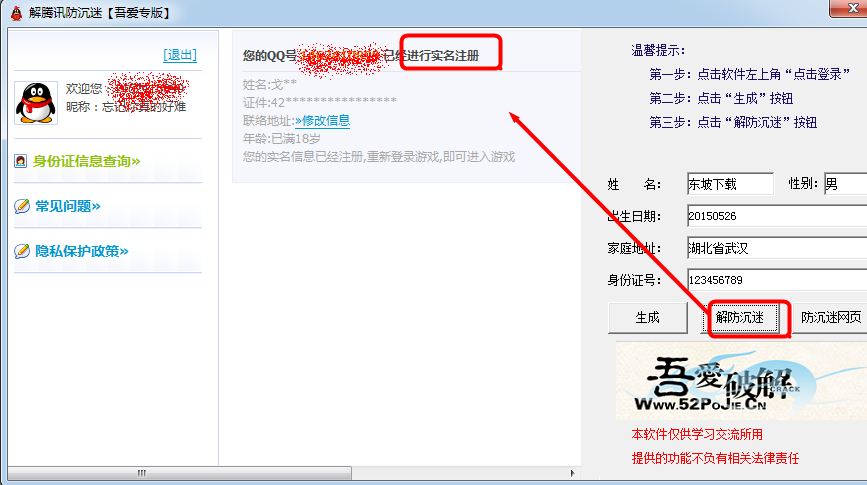This screenshot has width=867, height=485.
Task: Open 身份证信息查询 link
Action: click(x=86, y=161)
